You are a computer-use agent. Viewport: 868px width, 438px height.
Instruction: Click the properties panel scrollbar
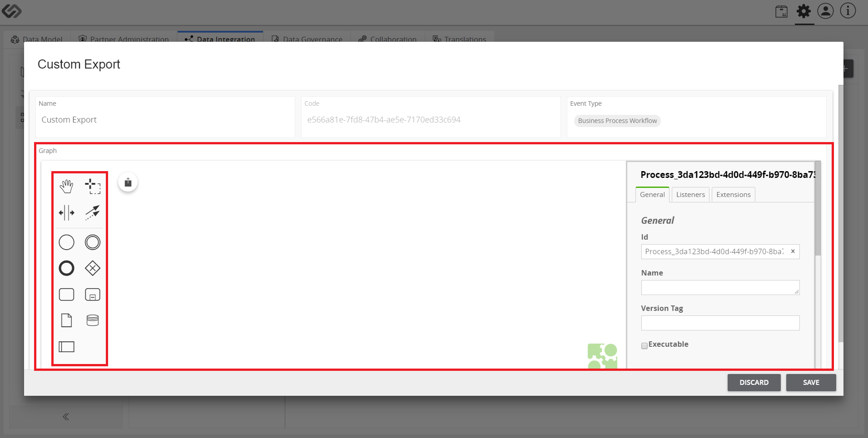tap(818, 208)
